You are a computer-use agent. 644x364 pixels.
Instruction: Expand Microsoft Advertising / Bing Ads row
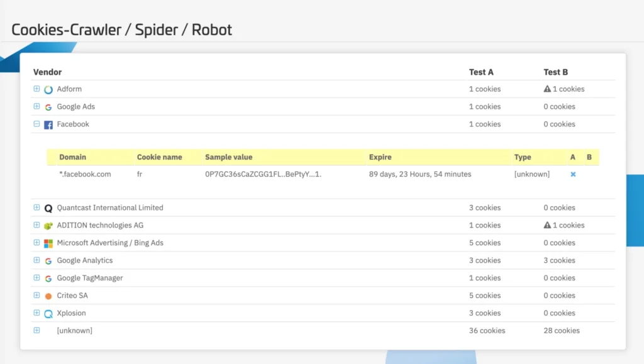click(x=36, y=243)
